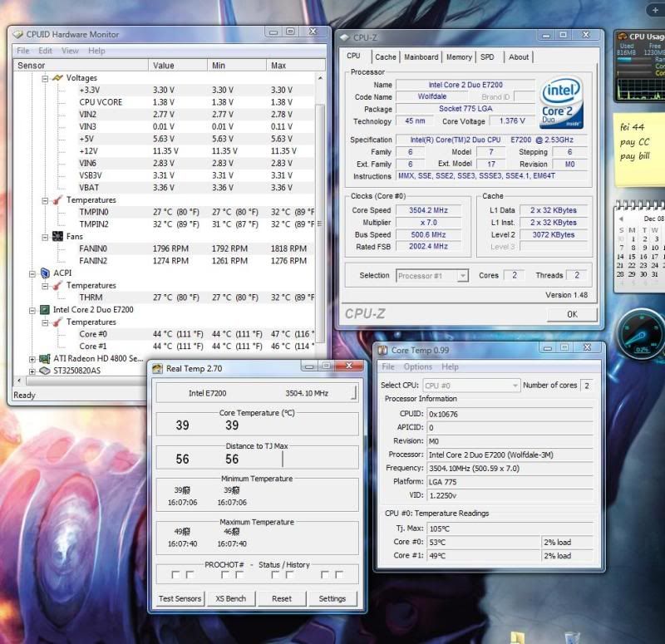This screenshot has width=665, height=644.
Task: Tick the first PROCHOT# status checkbox
Action: pyautogui.click(x=176, y=575)
